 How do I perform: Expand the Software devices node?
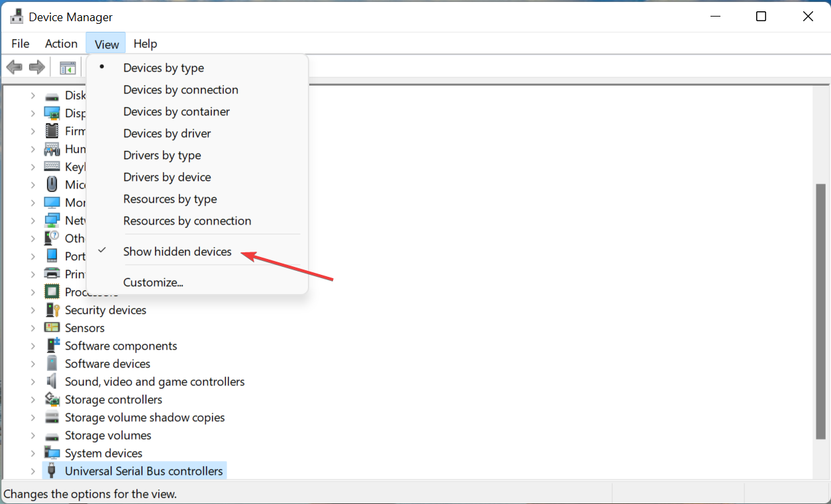[x=32, y=364]
